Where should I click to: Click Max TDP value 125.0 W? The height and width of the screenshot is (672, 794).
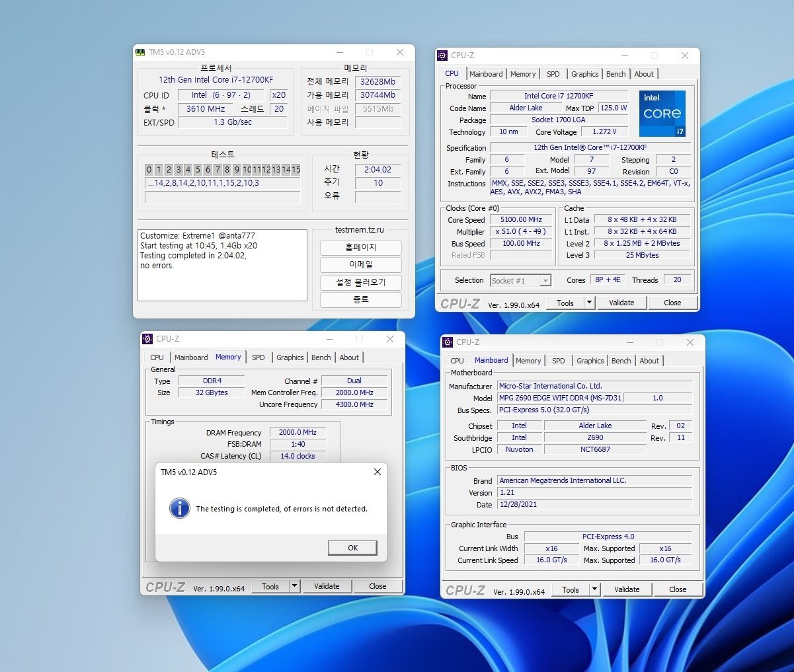(x=614, y=108)
